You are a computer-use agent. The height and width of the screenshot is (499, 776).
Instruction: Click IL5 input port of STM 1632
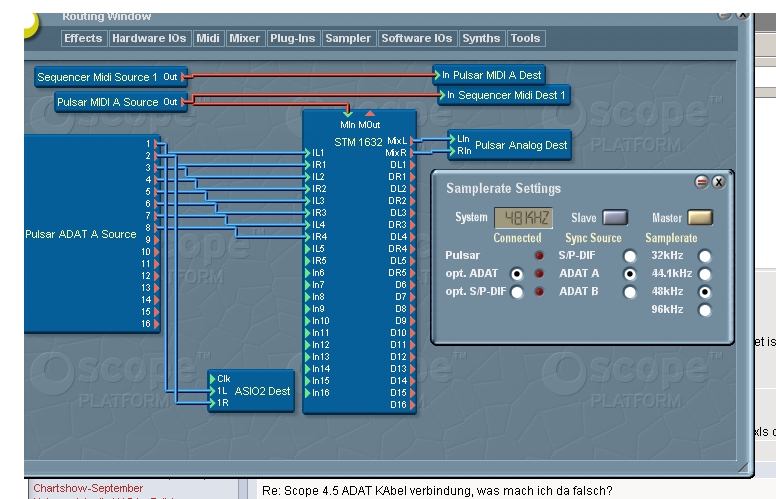[x=307, y=249]
